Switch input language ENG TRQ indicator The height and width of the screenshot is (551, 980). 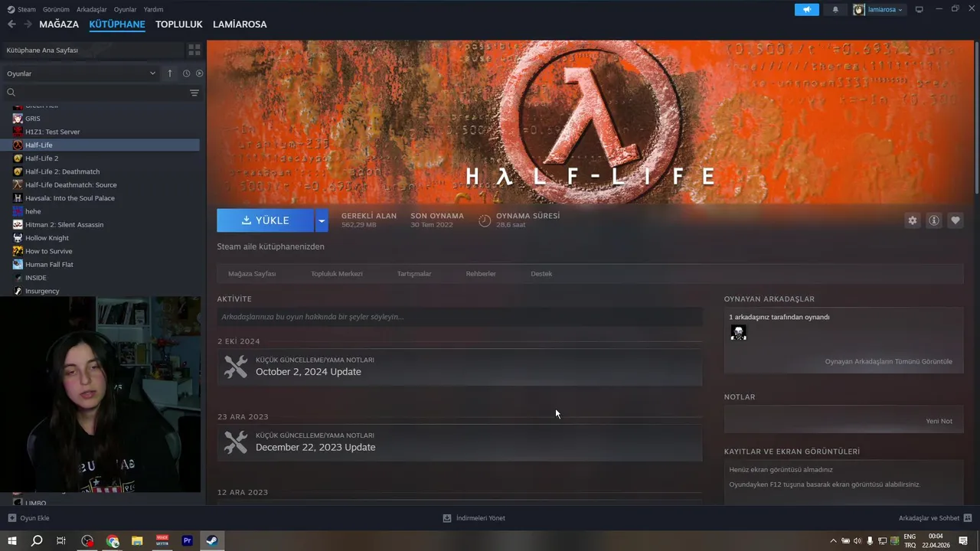click(910, 541)
